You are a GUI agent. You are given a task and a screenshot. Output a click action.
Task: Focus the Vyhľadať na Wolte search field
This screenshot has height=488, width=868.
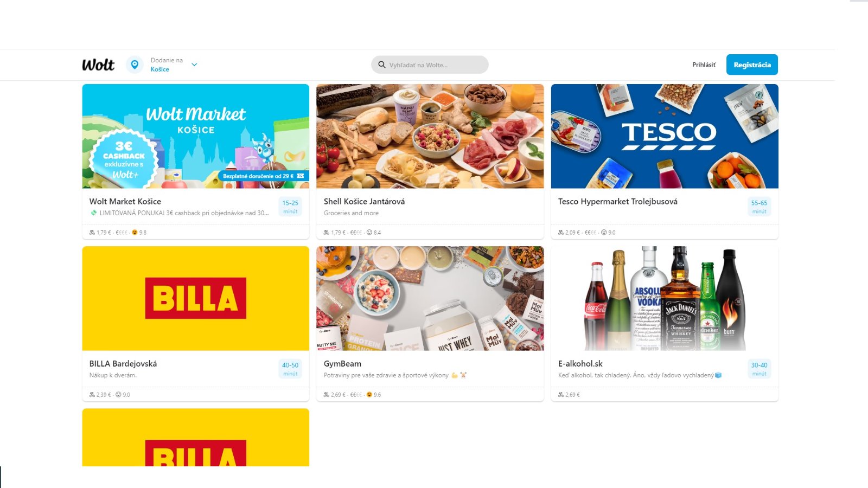coord(430,65)
